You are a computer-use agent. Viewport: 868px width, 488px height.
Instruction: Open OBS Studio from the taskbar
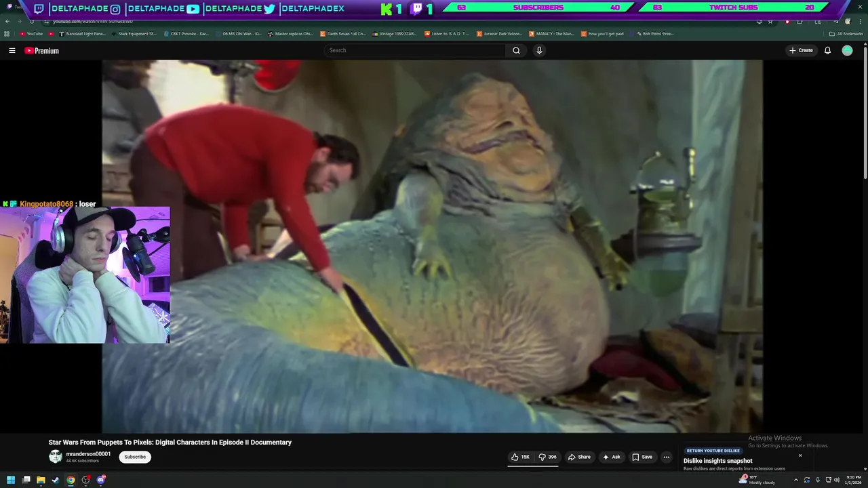click(x=86, y=480)
